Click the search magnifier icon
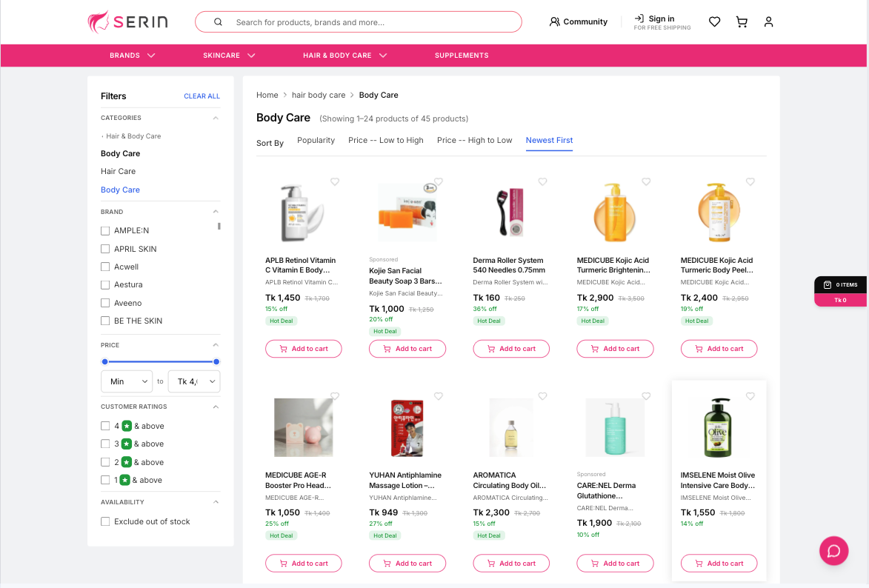 click(x=218, y=22)
